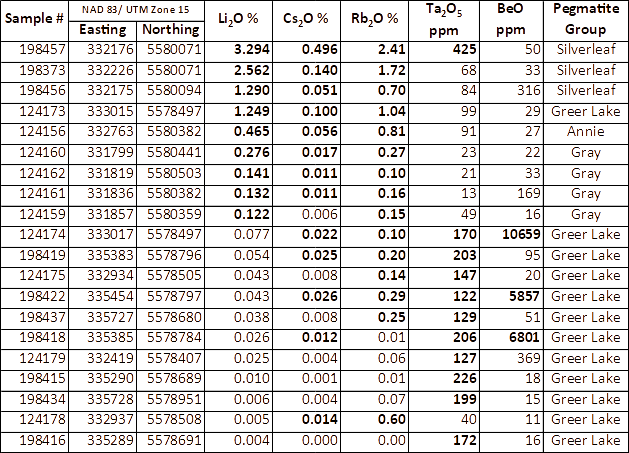Click the Ta2O5 value 206

pos(465,337)
